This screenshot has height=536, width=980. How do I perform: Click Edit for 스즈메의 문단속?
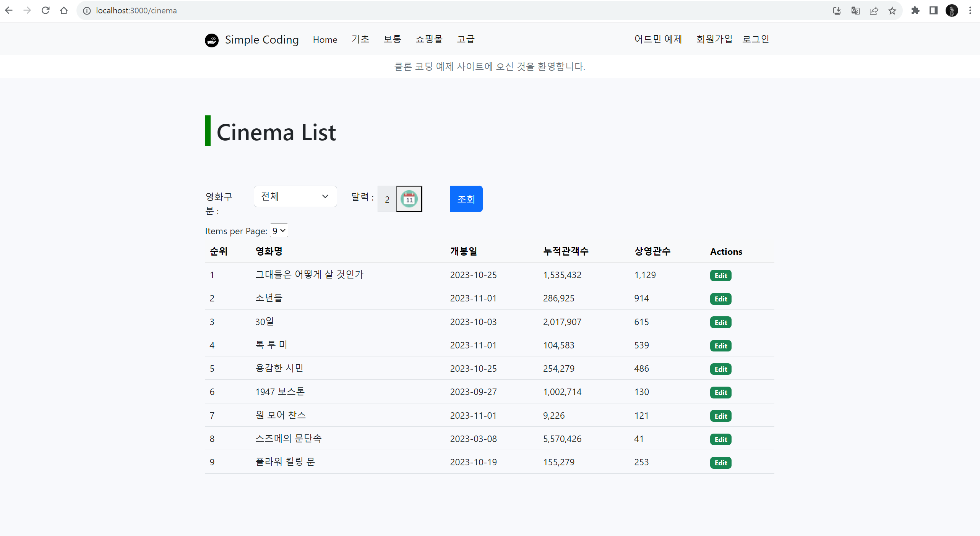pos(720,439)
